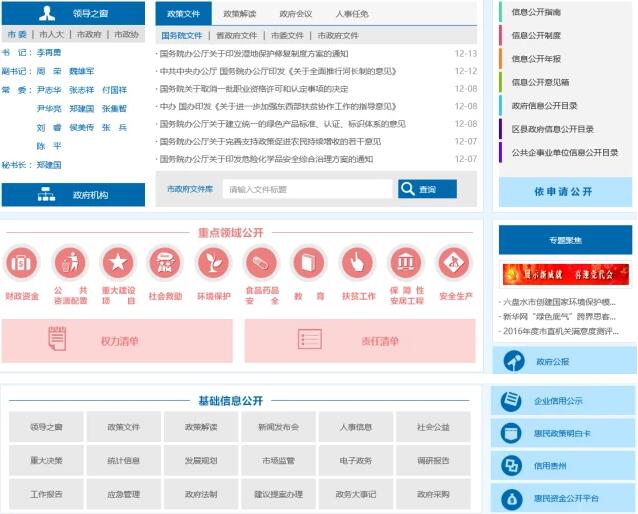
Task: Click the 输入文件标题 search field
Action: click(306, 189)
